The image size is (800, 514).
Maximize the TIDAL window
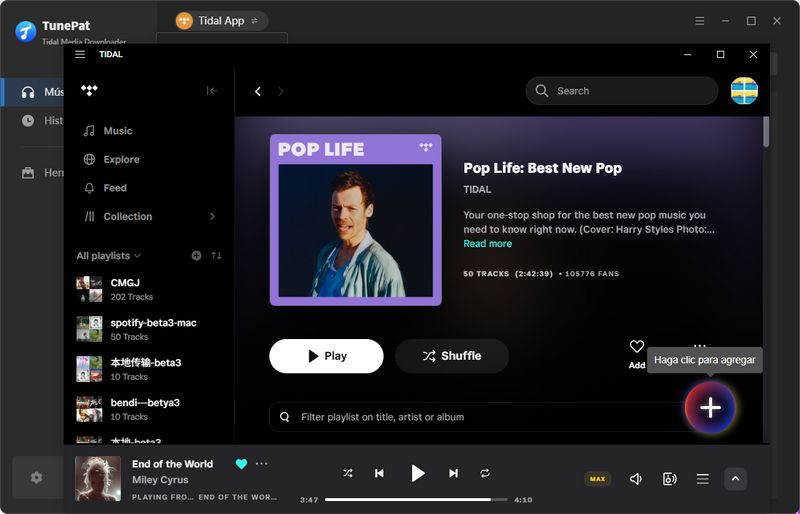[x=720, y=54]
